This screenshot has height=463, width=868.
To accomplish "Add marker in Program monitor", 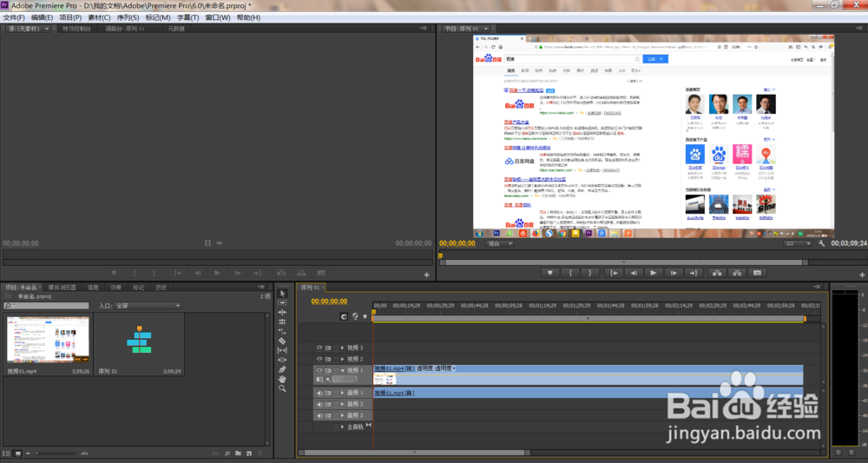I will [549, 273].
